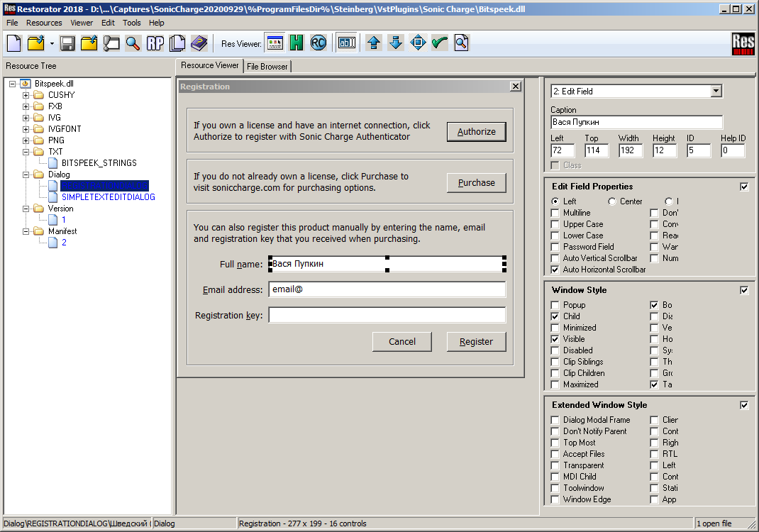Viewport: 759px width, 532px height.
Task: Check the Disabled window style checkbox
Action: click(555, 350)
